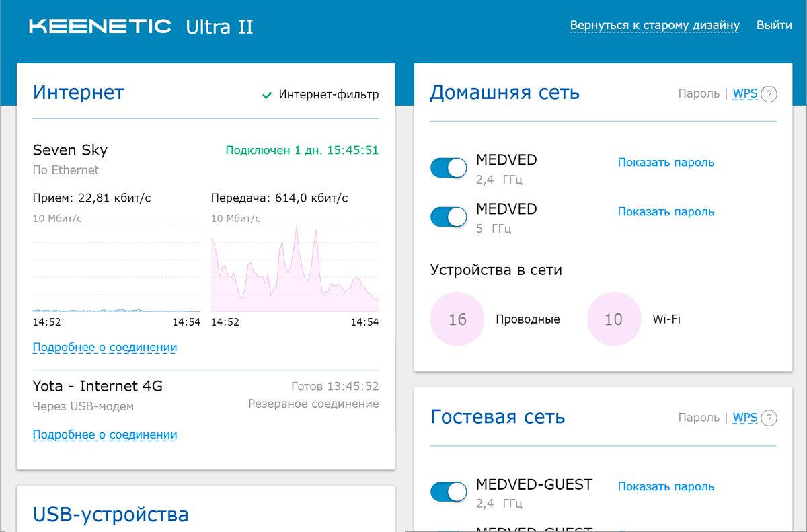Show password for MEDVED 2,4 ГГц

tap(666, 163)
